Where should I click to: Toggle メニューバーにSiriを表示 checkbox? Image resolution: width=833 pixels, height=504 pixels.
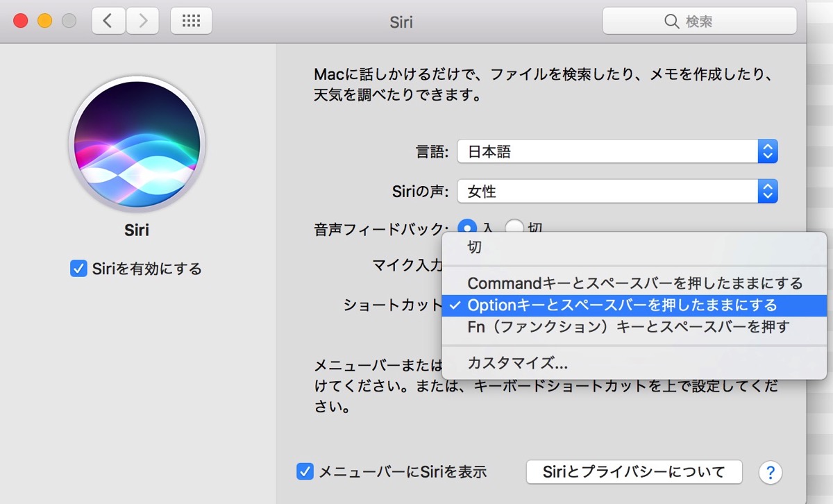click(305, 471)
